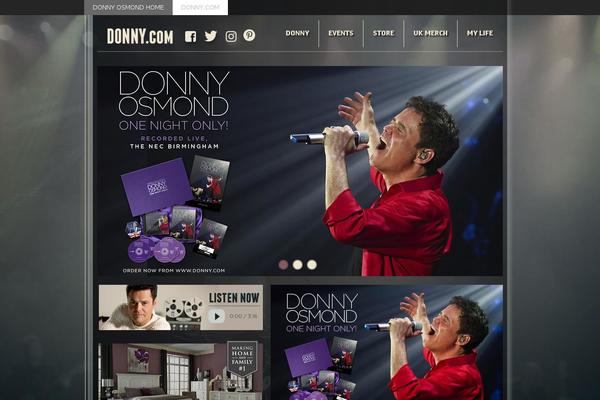
Task: Select the first carousel slide dot
Action: point(284,265)
